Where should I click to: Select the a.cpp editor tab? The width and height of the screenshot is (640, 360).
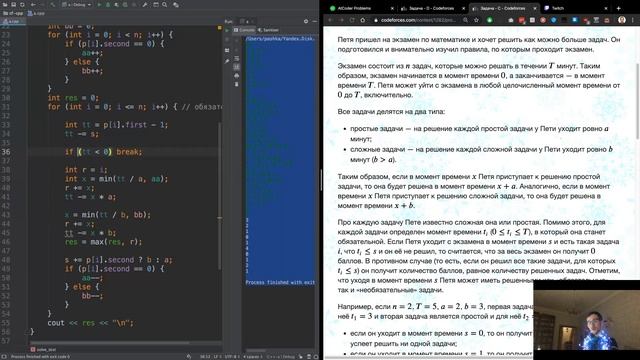[x=12, y=21]
